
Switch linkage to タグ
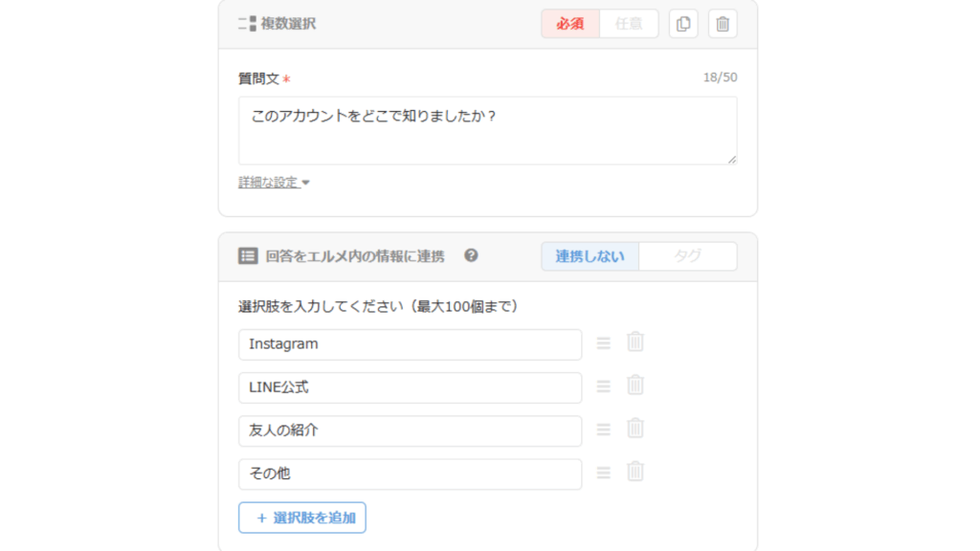687,256
